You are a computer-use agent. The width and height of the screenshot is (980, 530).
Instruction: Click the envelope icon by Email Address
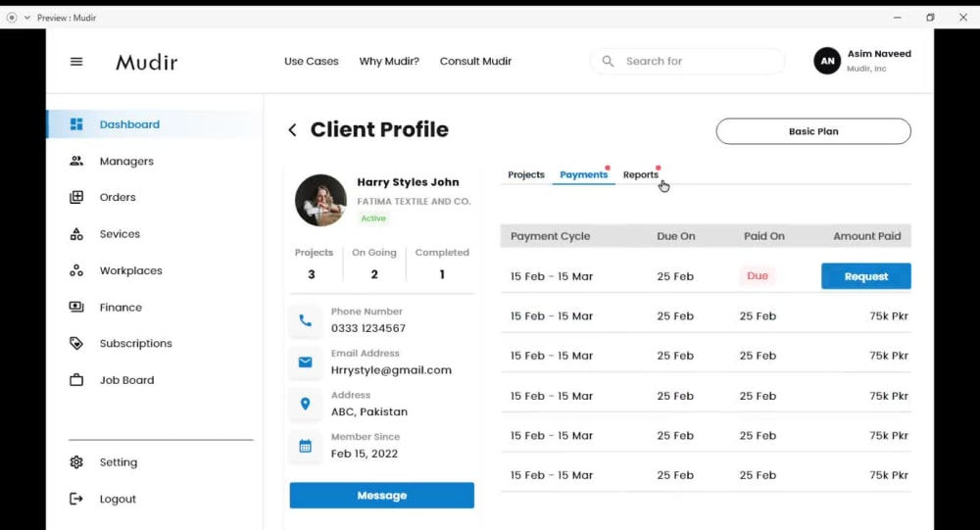click(x=305, y=361)
